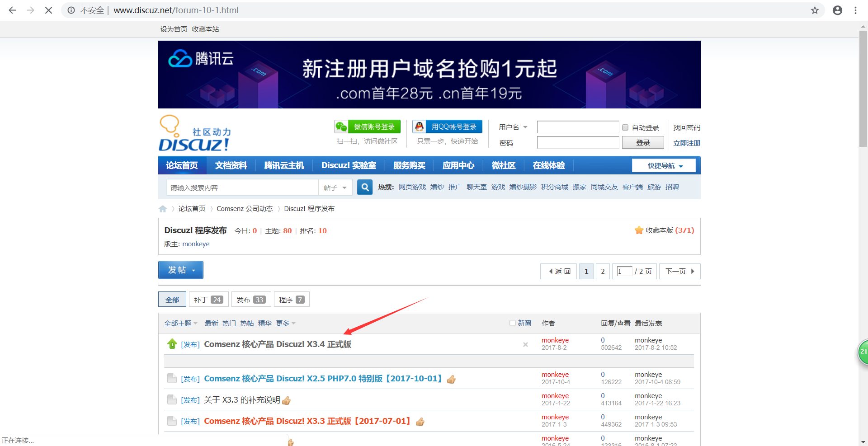Click thumbs-up icon after X3.3 正式版 title
The image size is (868, 446).
[420, 422]
